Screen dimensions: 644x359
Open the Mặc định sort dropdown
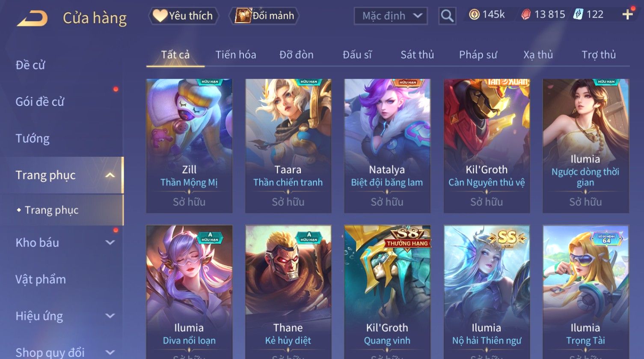coord(391,16)
